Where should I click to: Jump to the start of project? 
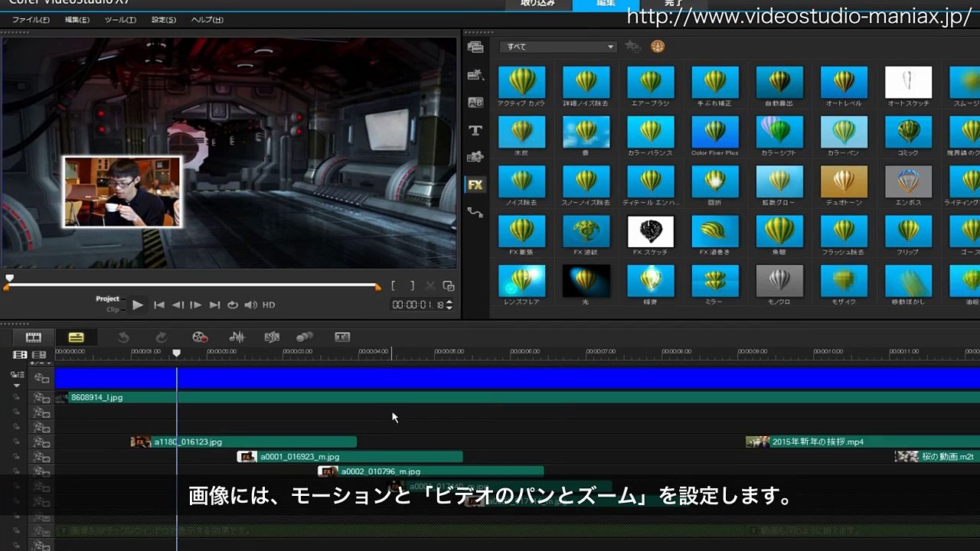pyautogui.click(x=159, y=305)
